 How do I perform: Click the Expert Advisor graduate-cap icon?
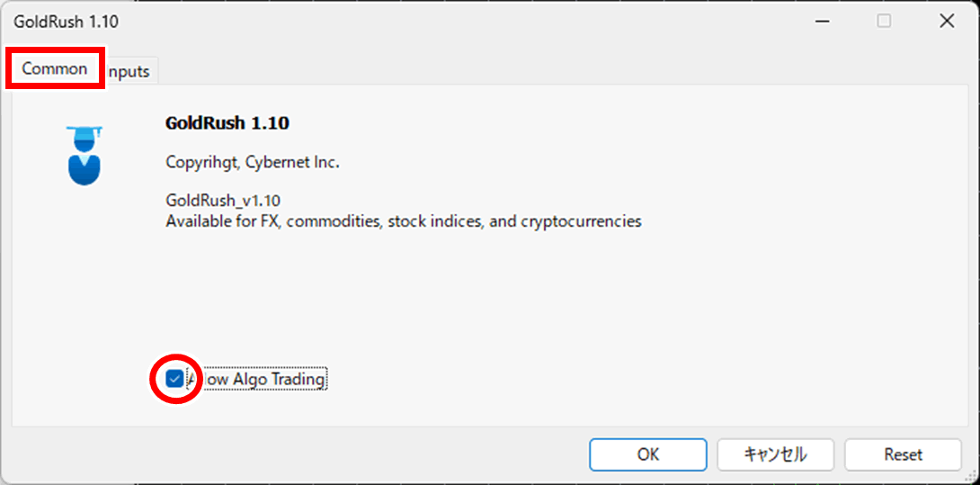point(84,155)
